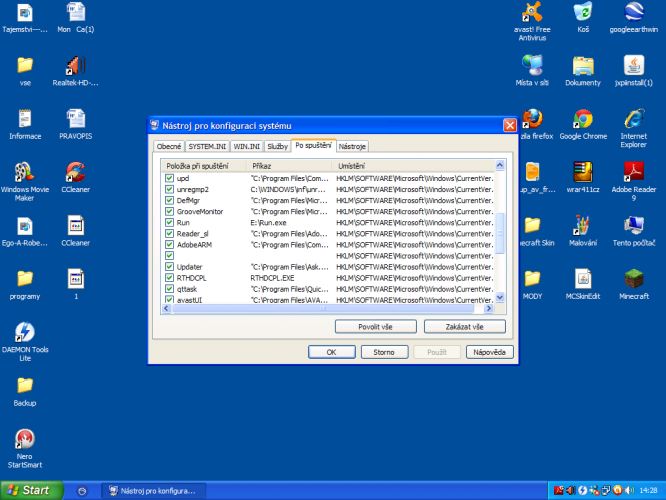The height and width of the screenshot is (500, 666).
Task: Disable the RTHDCPL startup checkbox
Action: click(169, 277)
